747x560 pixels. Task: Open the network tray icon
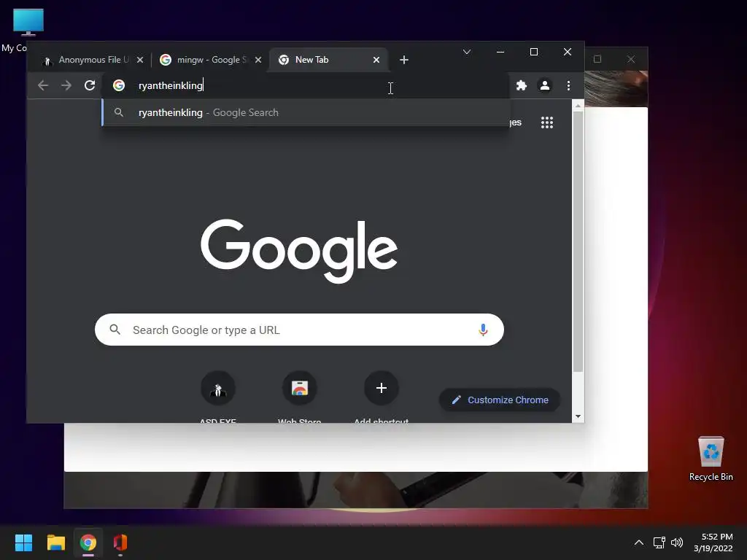[x=659, y=542]
